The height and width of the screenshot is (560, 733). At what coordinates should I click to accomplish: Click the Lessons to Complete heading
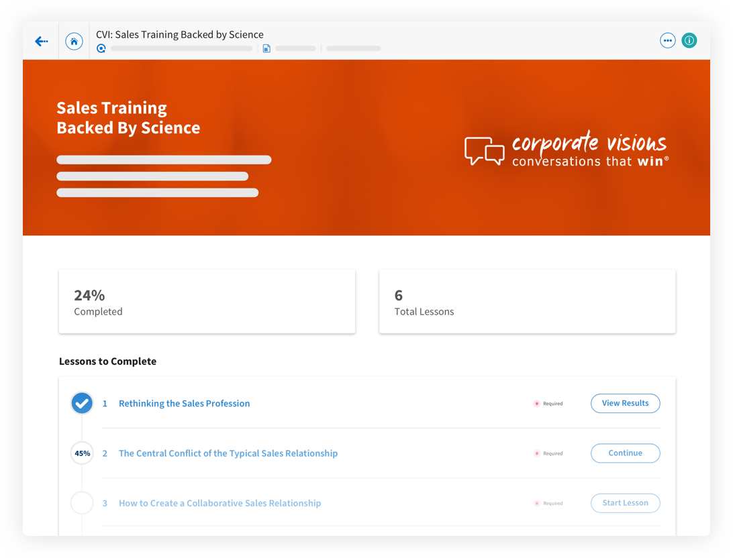coord(107,361)
